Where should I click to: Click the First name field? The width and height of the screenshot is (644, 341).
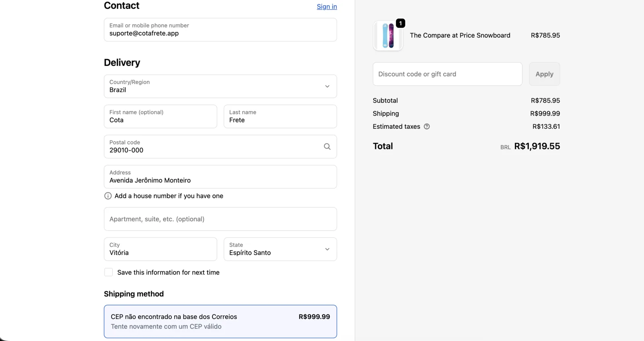[x=160, y=116]
